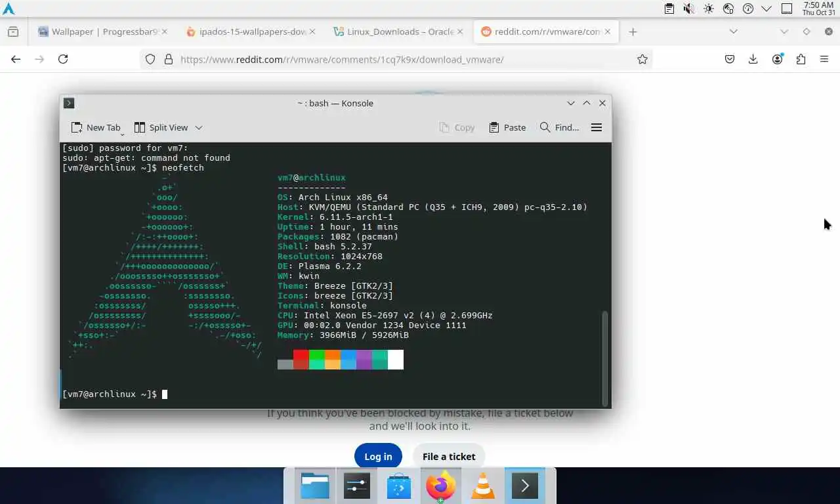The image size is (840, 504).
Task: Click the Konsole terminal window icon
Action: [69, 103]
